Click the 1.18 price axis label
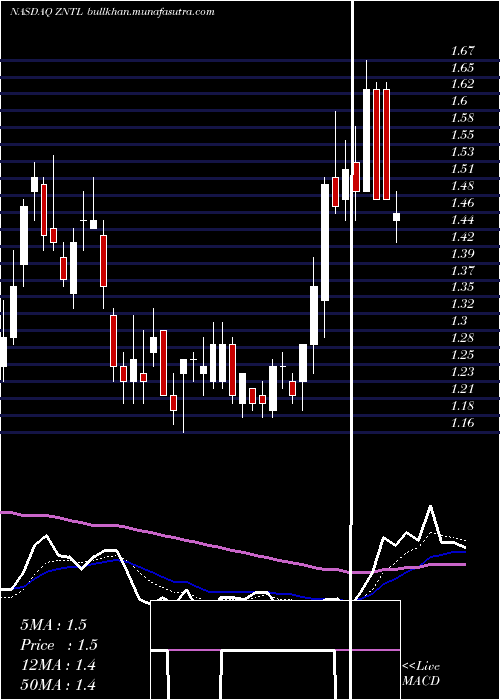Screen dimensions: 500x700 [462, 406]
